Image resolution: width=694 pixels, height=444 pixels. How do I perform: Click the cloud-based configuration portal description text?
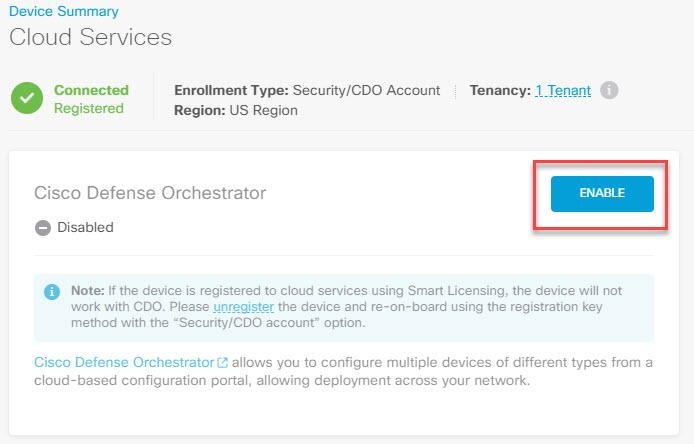point(340,381)
